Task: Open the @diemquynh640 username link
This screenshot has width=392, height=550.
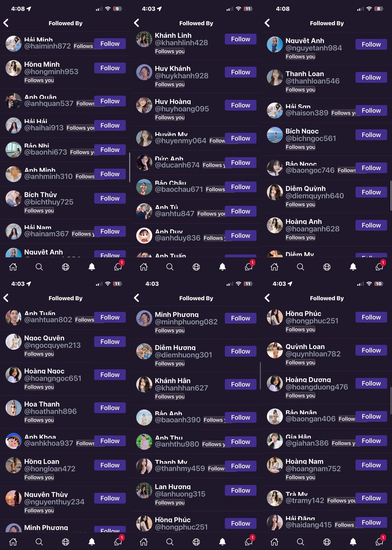Action: click(x=315, y=196)
